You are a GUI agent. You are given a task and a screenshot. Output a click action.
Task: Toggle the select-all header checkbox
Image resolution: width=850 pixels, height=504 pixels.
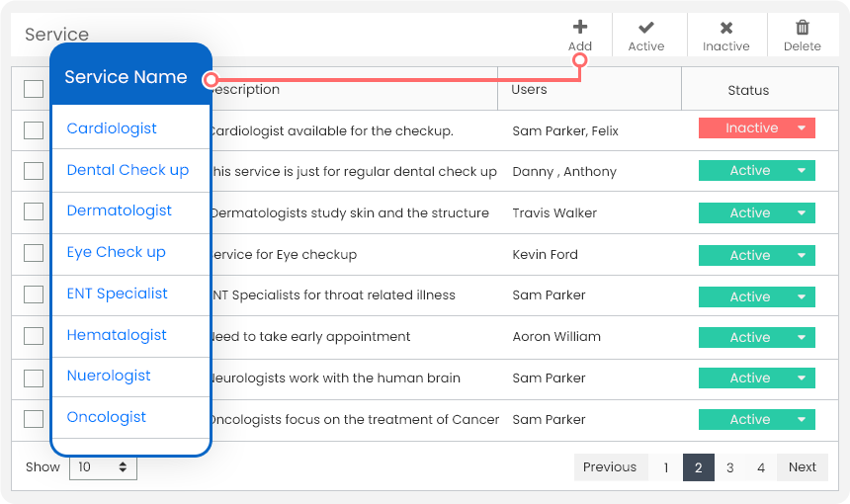[x=34, y=89]
